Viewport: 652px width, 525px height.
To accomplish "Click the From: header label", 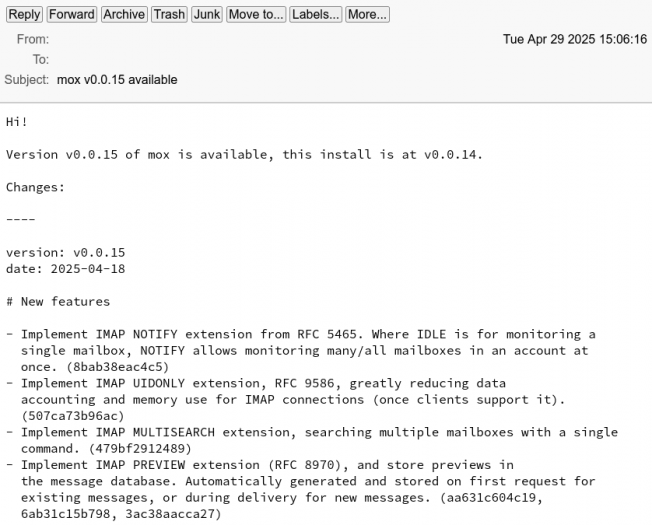I will coord(33,39).
